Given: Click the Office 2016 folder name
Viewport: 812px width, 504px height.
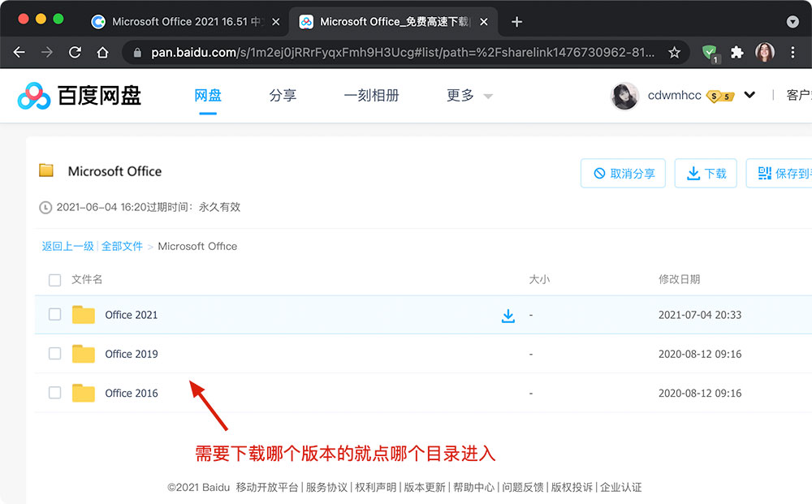Looking at the screenshot, I should tap(132, 394).
